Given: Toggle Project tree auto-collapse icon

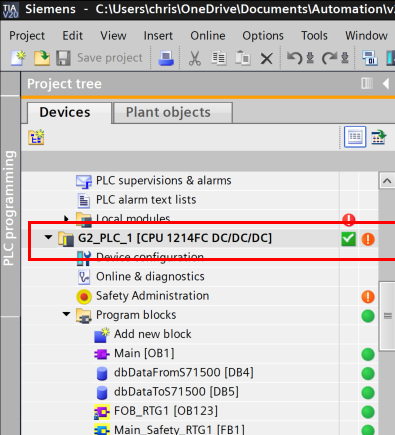Looking at the screenshot, I should pos(367,83).
